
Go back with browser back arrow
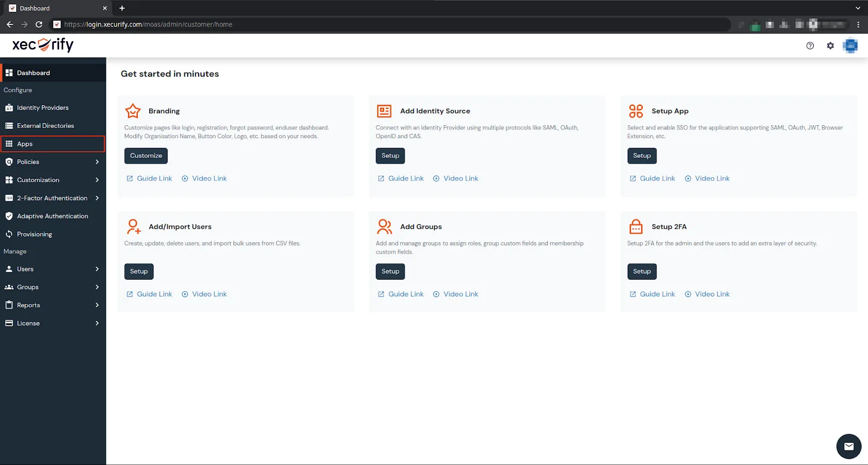10,24
